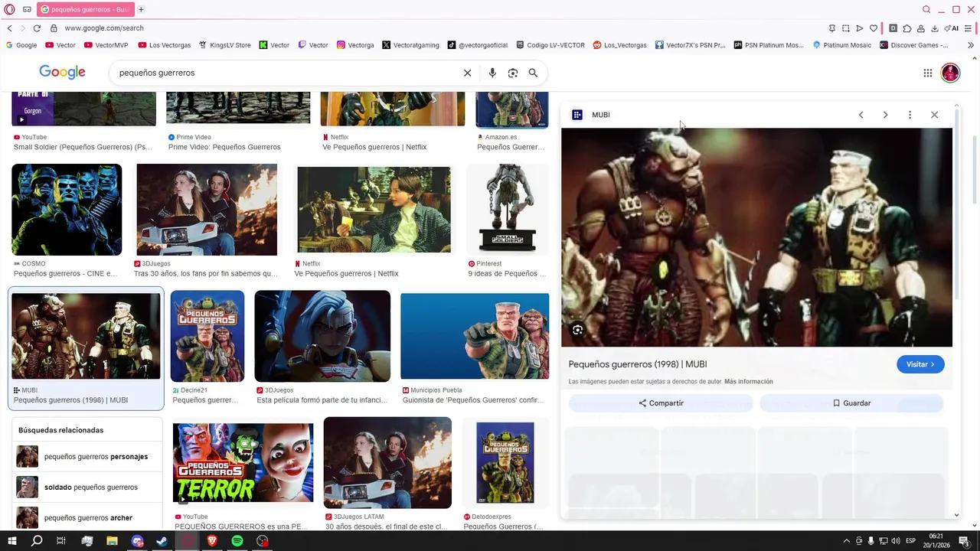Open the player play icon in toolbar

coord(859,28)
